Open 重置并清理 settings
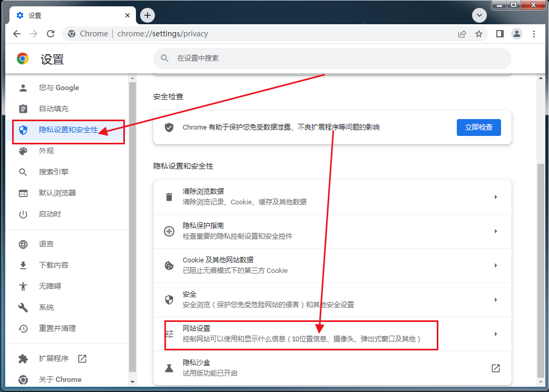This screenshot has width=549, height=392. (x=67, y=328)
